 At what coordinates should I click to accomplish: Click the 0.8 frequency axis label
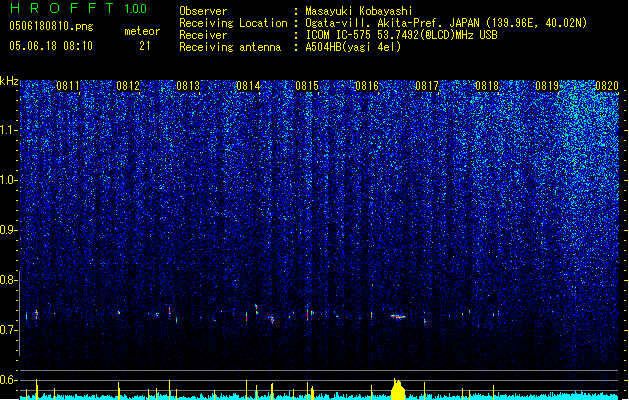(8, 280)
